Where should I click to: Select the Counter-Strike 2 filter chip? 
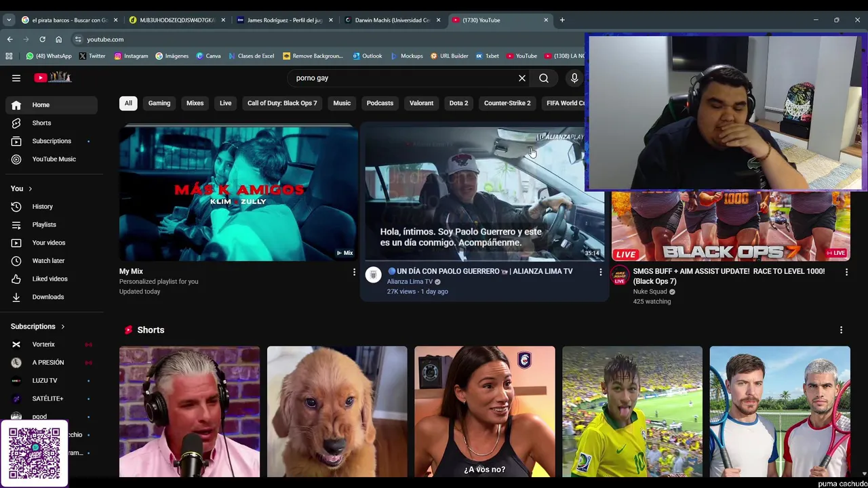(x=507, y=103)
